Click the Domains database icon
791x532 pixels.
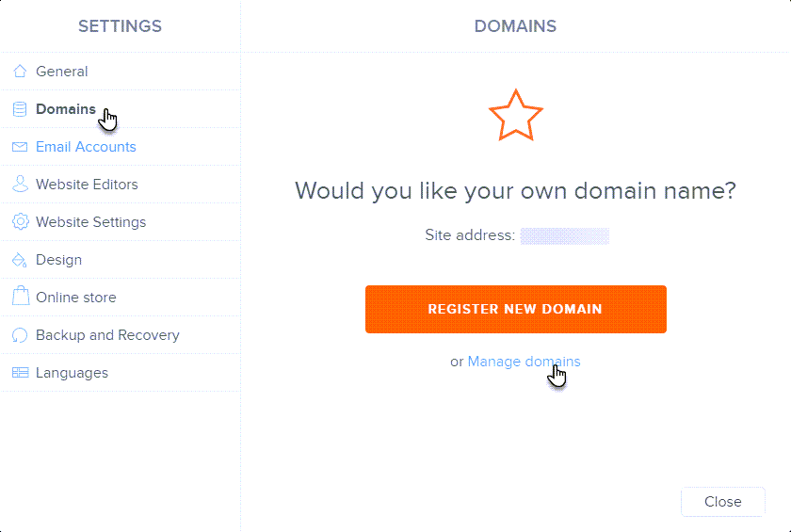(20, 109)
